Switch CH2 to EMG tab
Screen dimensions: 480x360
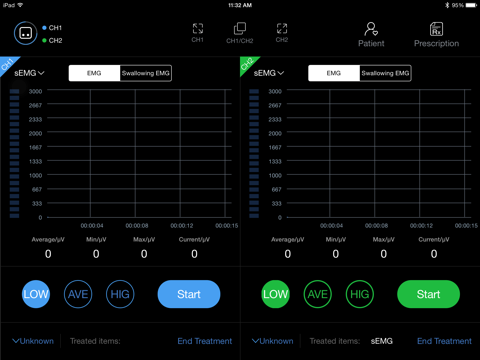pos(334,73)
